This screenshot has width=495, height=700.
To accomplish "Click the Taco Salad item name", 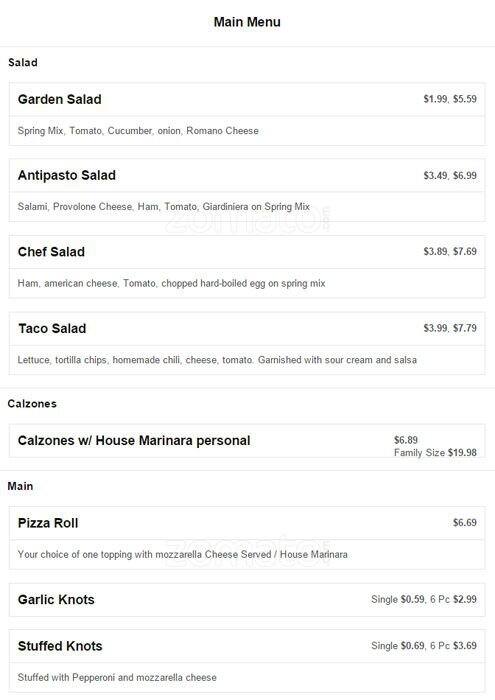I will tap(52, 328).
